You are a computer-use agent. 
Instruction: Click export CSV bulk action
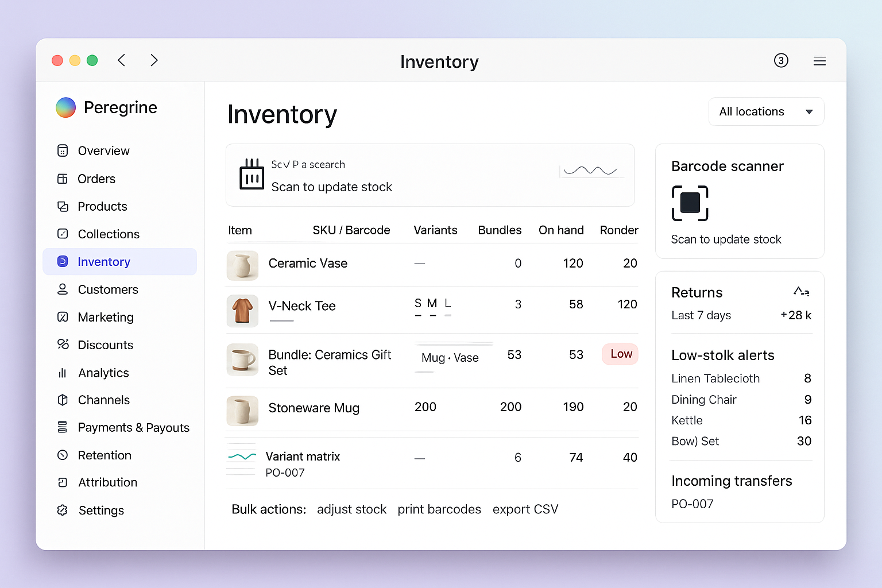[525, 509]
